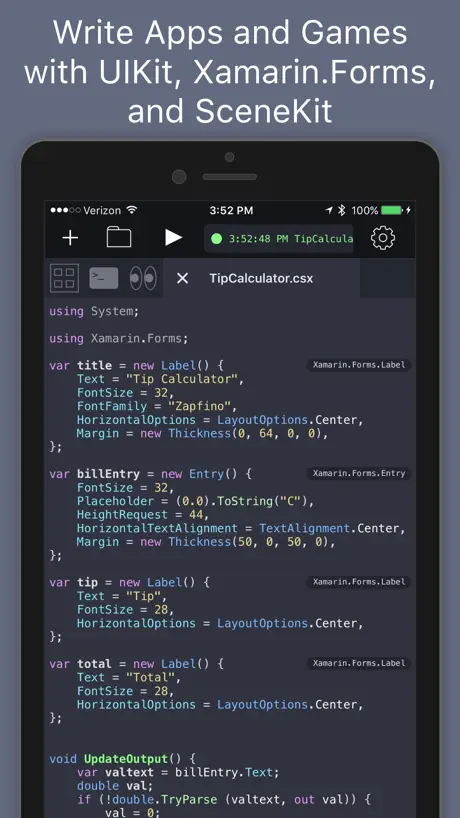Tap the Xamarin.Forms.Label badge beside total

359,664
